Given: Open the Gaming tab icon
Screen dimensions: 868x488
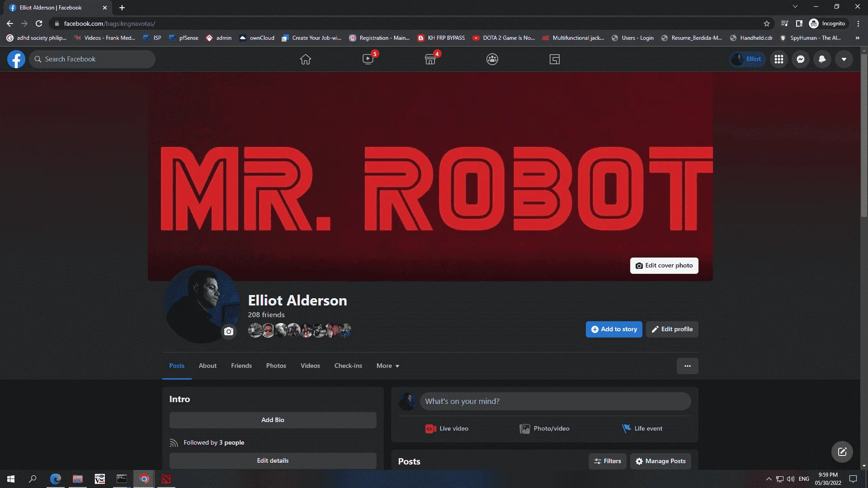Looking at the screenshot, I should [x=555, y=59].
